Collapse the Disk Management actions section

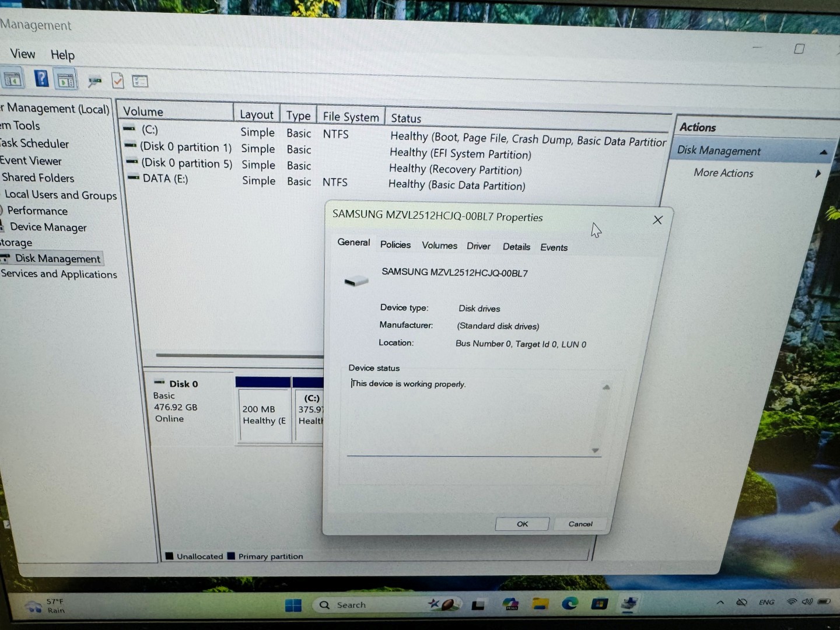coord(823,152)
